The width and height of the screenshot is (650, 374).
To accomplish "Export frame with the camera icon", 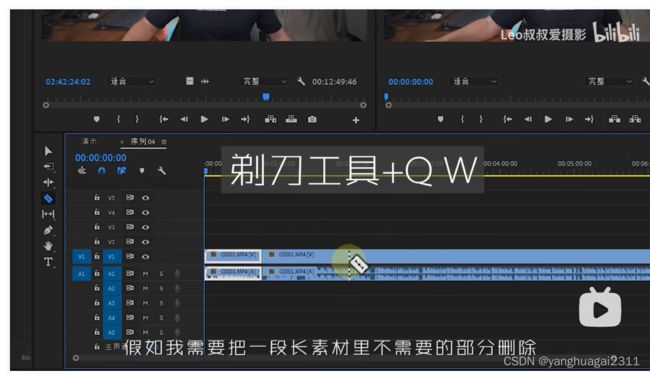I will click(x=312, y=119).
